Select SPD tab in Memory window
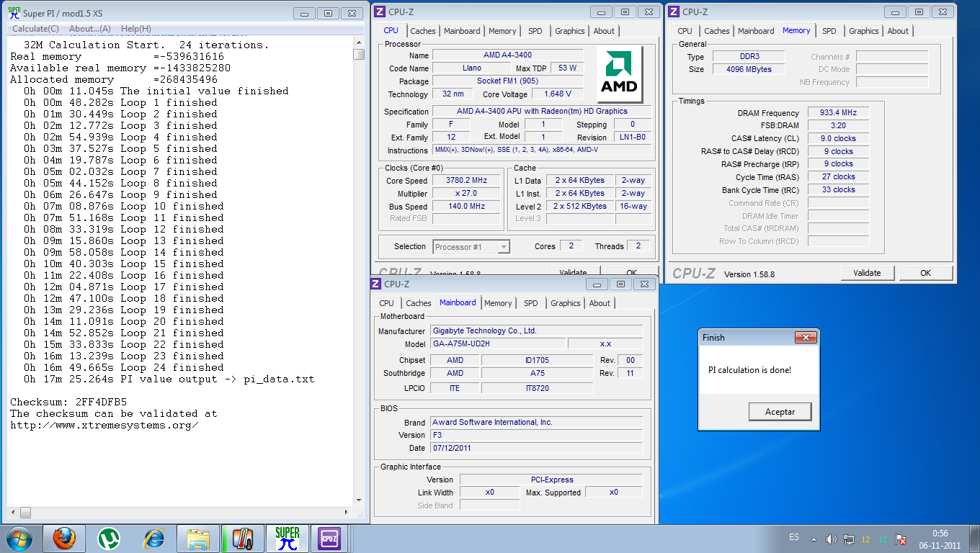980x553 pixels. point(829,31)
